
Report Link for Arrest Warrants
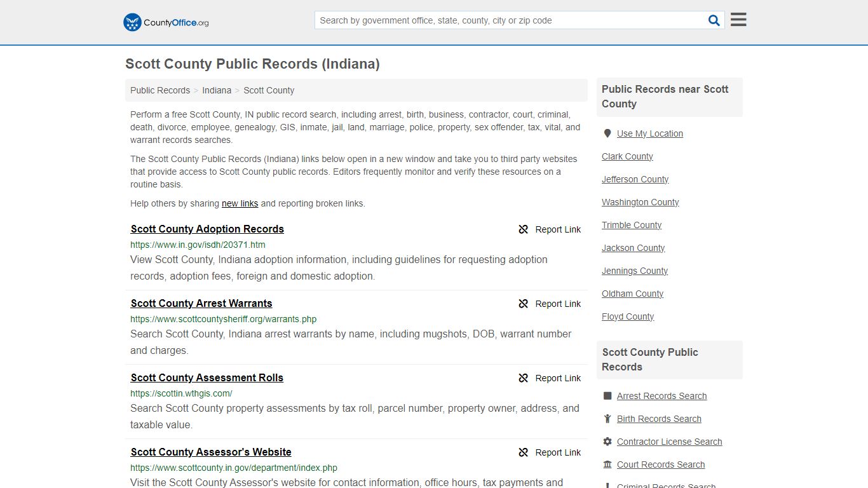(x=558, y=304)
